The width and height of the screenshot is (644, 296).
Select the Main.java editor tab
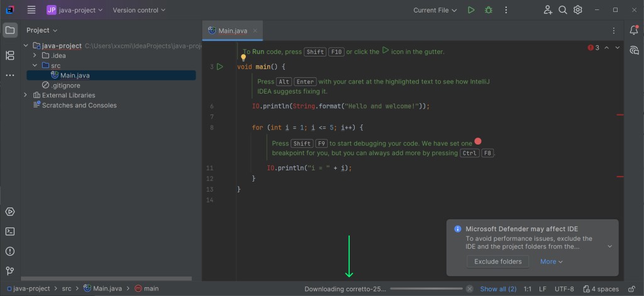tap(232, 31)
